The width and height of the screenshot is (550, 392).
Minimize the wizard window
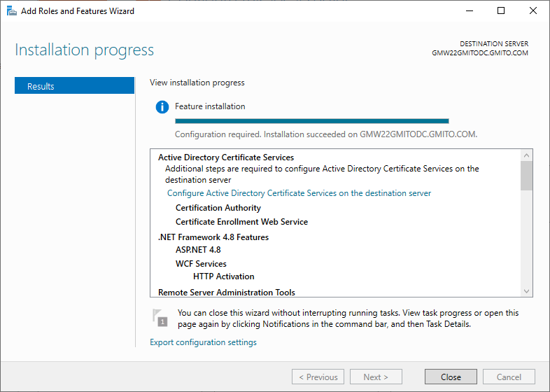point(470,11)
